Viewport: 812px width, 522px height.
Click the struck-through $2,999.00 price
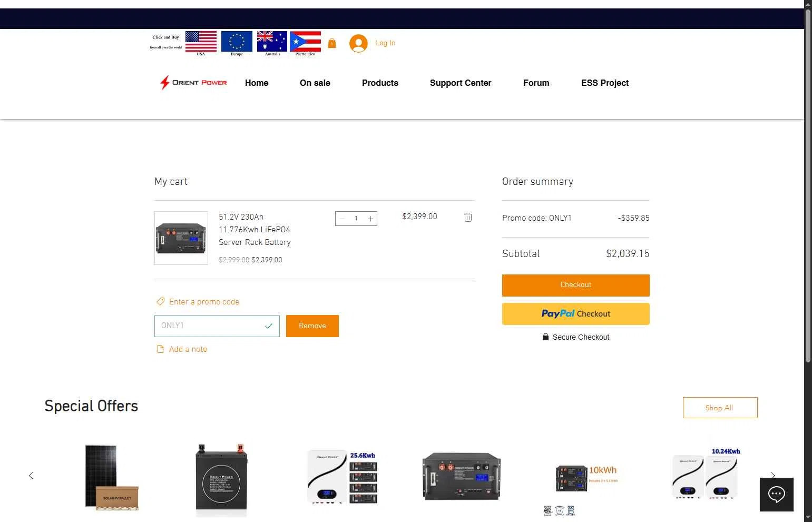coord(234,260)
